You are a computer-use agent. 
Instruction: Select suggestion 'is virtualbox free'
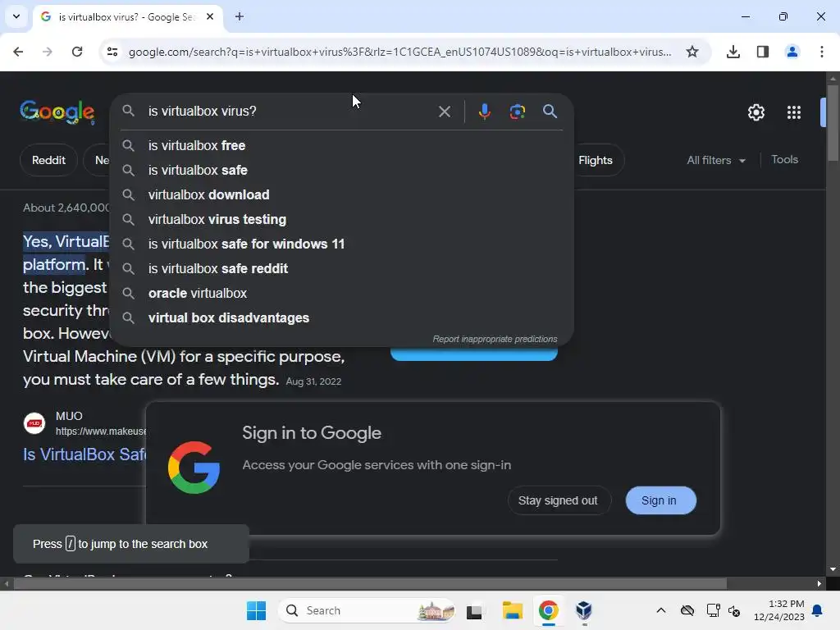click(341, 146)
